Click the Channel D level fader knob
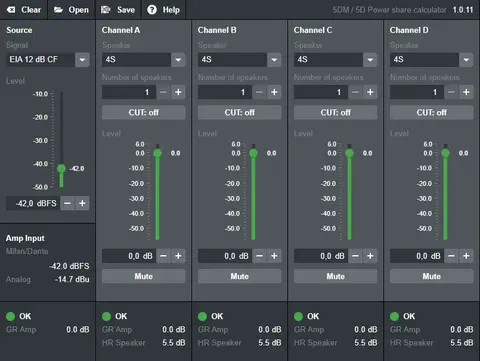480x361 pixels. (x=445, y=153)
